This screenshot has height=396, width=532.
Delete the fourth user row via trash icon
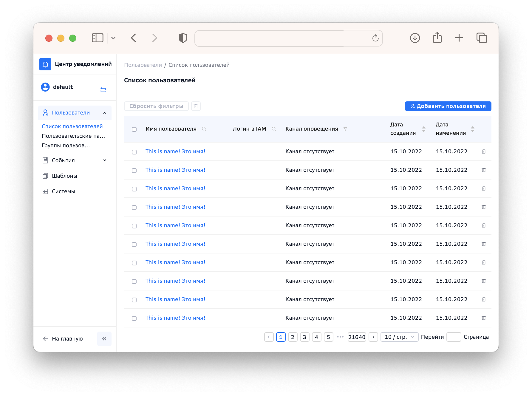click(484, 207)
